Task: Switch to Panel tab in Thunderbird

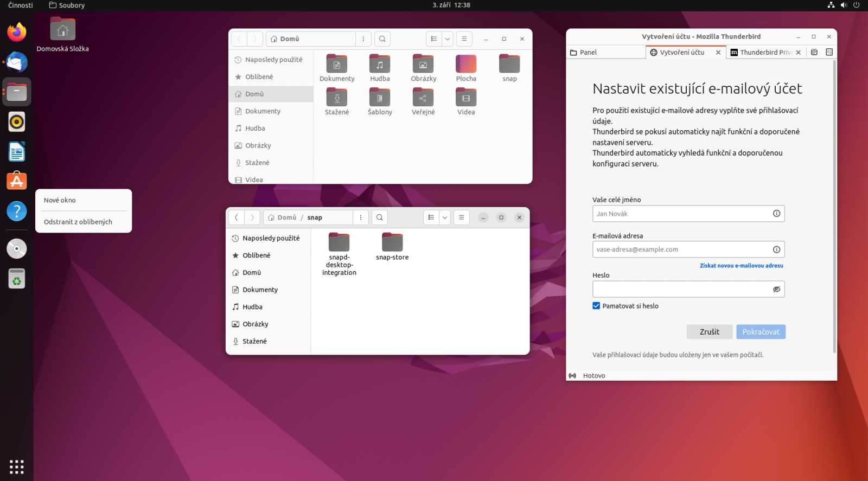Action: pos(605,52)
